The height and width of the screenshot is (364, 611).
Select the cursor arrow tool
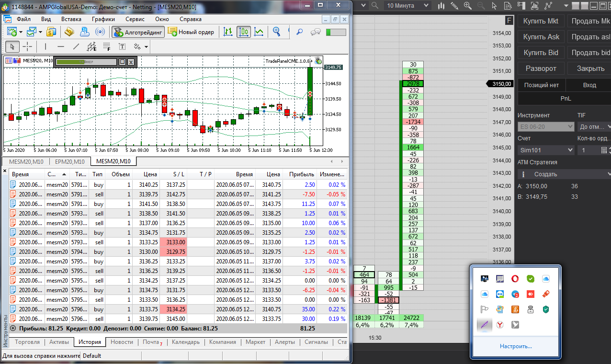[x=12, y=46]
